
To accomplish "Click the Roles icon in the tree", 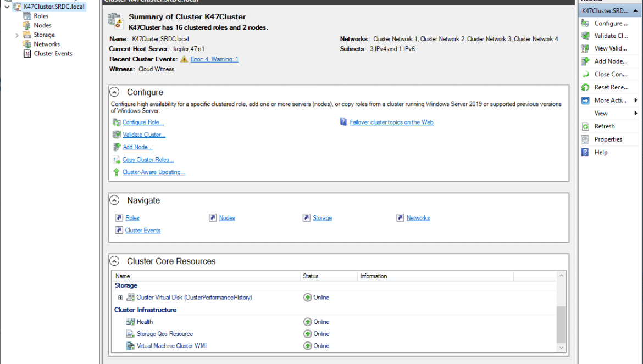I will 27,16.
